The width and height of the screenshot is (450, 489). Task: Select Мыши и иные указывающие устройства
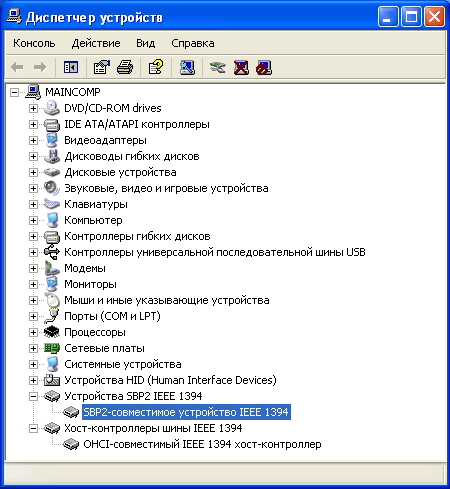coord(167,300)
